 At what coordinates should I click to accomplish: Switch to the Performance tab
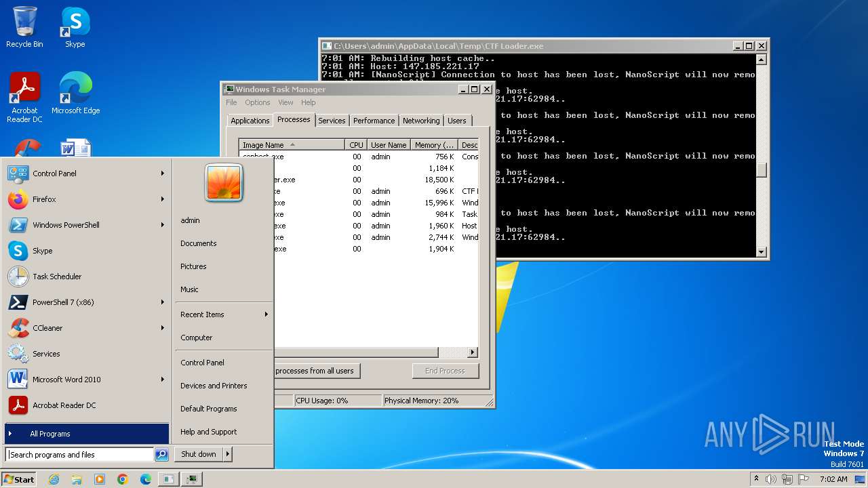[374, 121]
